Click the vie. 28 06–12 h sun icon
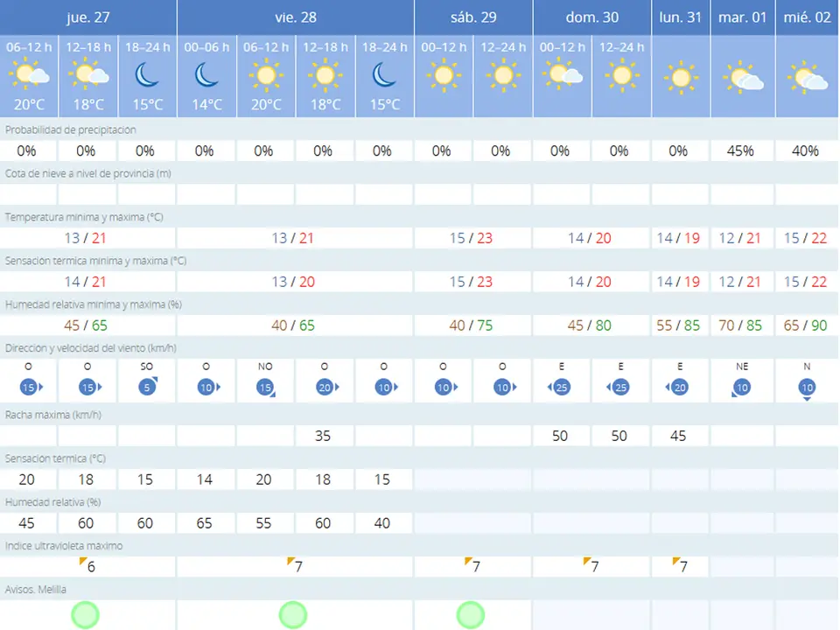This screenshot has height=630, width=840. click(266, 75)
